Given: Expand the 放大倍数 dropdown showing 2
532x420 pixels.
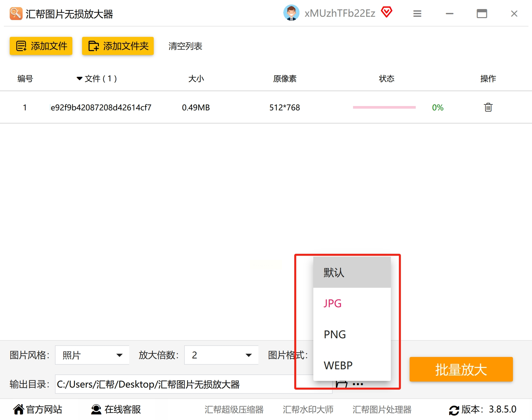Looking at the screenshot, I should pos(221,355).
